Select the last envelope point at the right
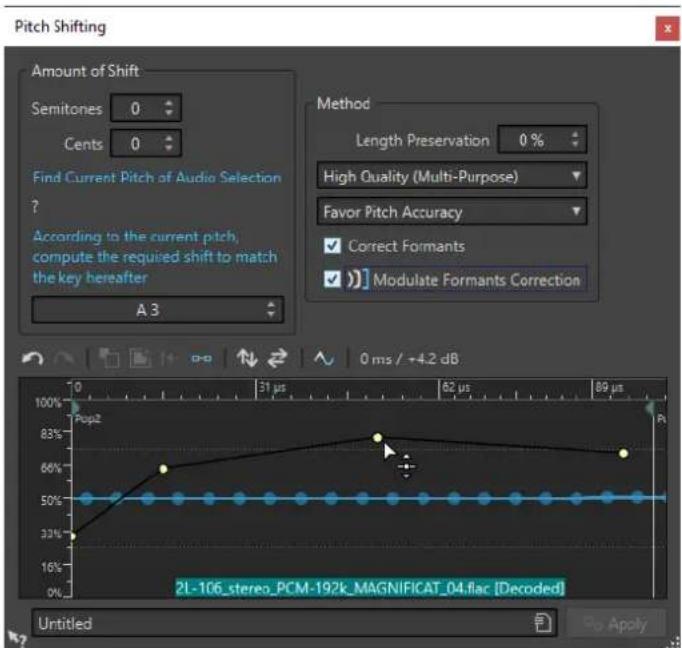This screenshot has width=682, height=648. pos(624,454)
